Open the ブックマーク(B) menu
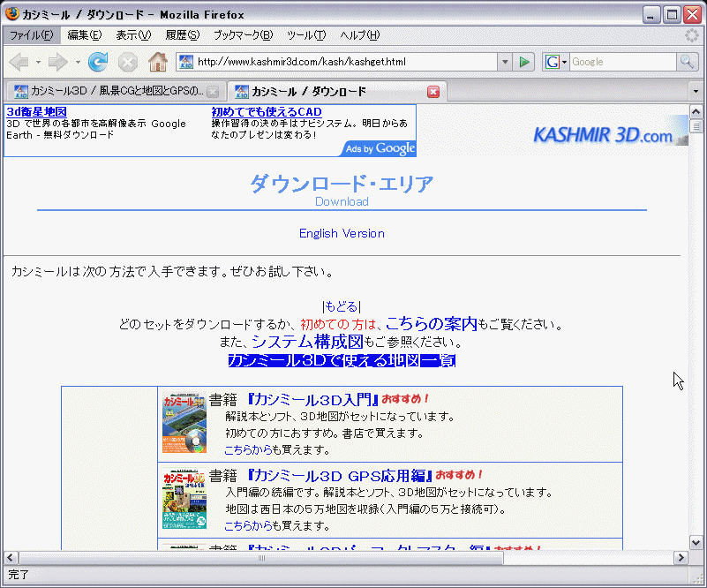Screen dimensions: 707x588 pyautogui.click(x=243, y=35)
